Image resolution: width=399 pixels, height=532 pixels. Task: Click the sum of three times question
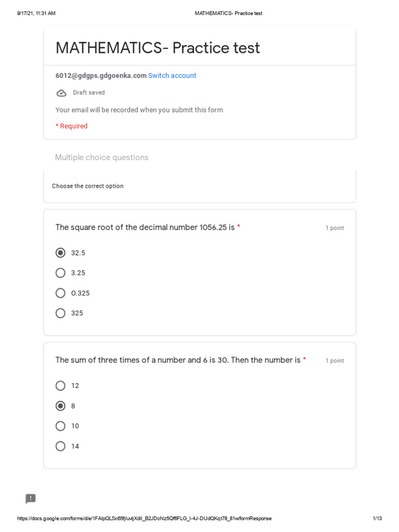178,360
